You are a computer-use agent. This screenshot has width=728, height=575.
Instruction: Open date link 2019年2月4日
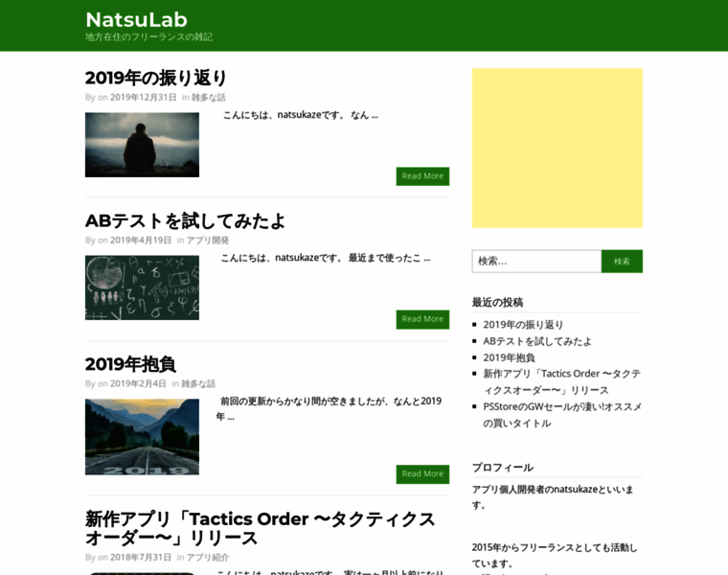click(138, 383)
